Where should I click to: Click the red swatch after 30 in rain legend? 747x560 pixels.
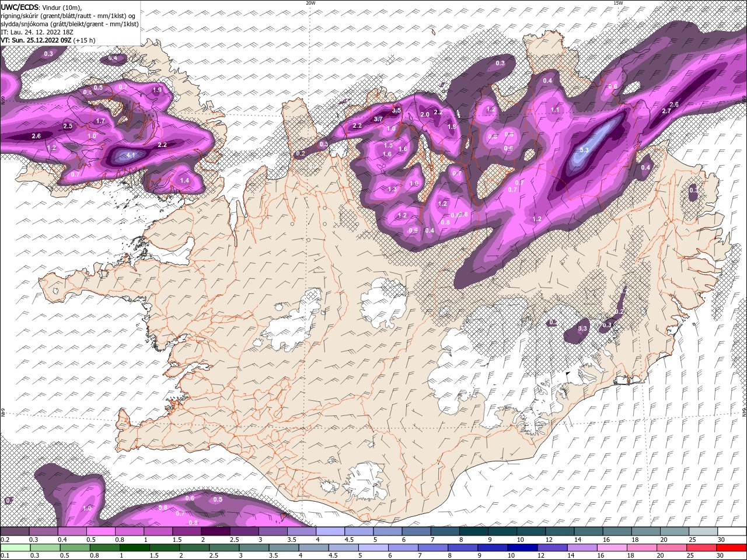(732, 548)
